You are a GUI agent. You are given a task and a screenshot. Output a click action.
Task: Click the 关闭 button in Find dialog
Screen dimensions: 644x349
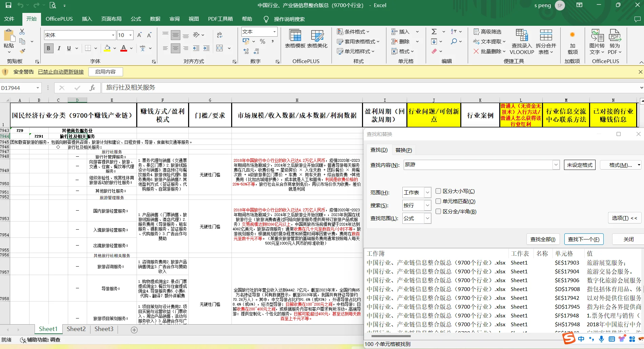coord(628,239)
